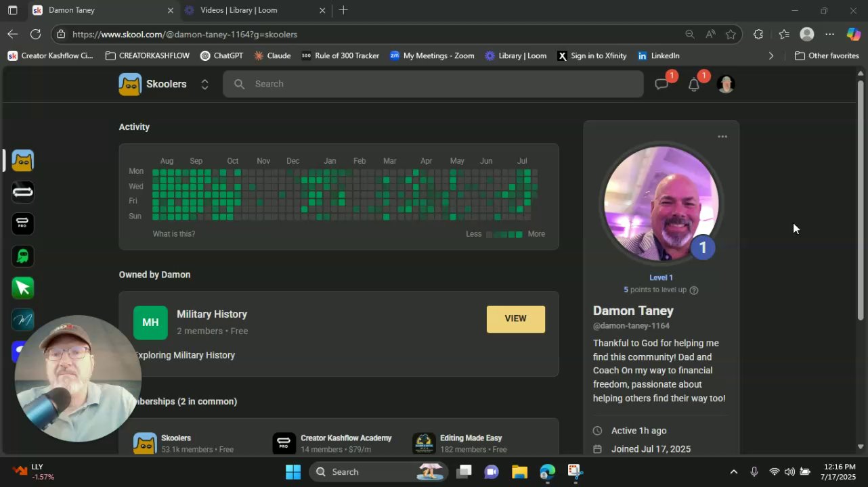Open the Skoolers community logo
868x487 pixels.
(130, 84)
